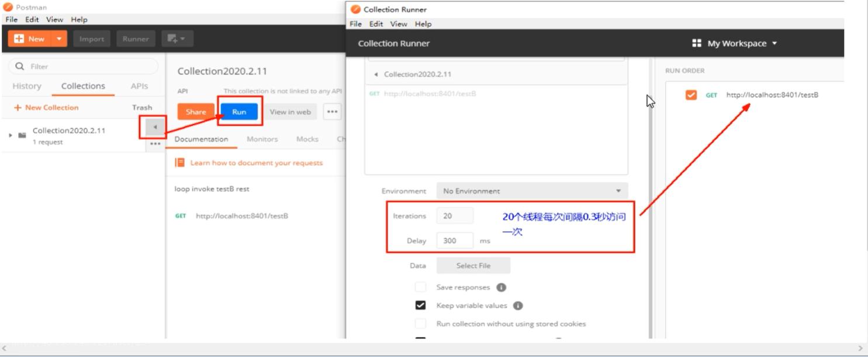Switch to the APIs tab

point(139,86)
